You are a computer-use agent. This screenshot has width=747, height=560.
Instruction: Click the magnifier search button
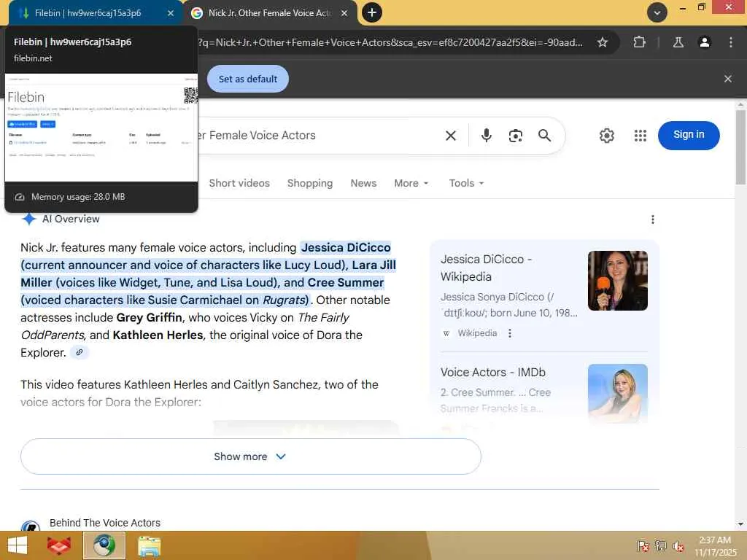coord(544,136)
